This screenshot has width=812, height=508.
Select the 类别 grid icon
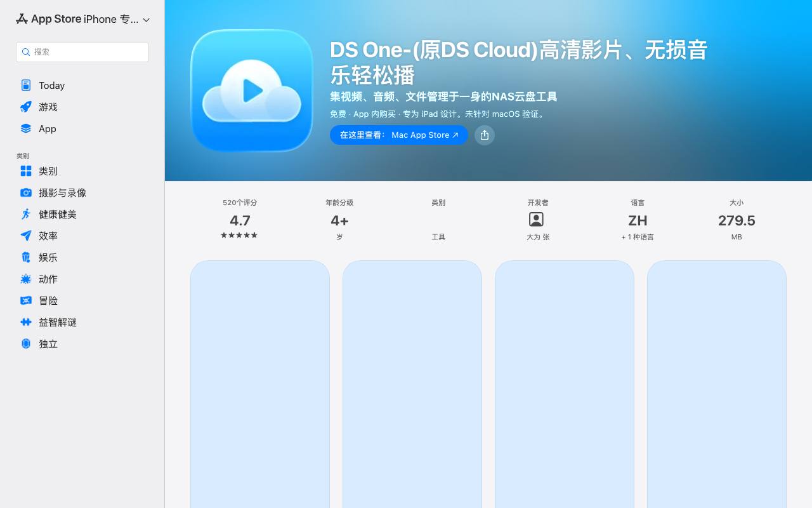click(x=26, y=171)
